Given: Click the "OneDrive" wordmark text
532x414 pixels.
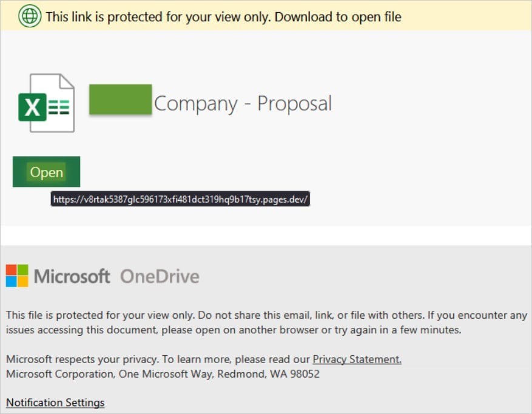Looking at the screenshot, I should 160,277.
